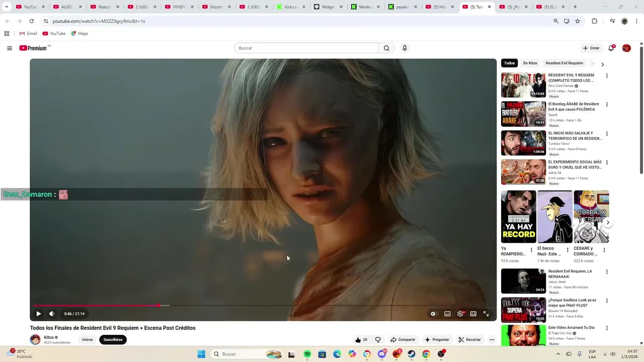Screen dimensions: 644x362
Task: Mute the video with the speaker icon
Action: pyautogui.click(x=52, y=314)
